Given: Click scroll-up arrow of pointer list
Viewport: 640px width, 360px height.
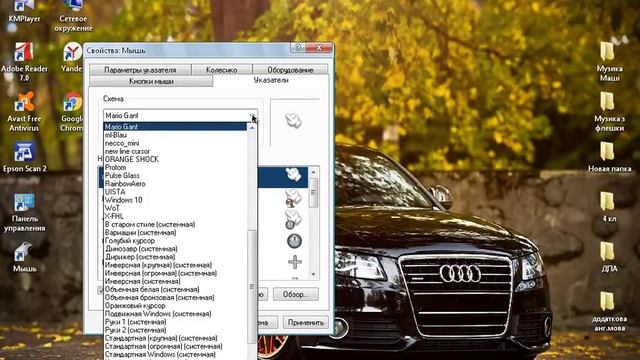Looking at the screenshot, I should click(x=313, y=172).
